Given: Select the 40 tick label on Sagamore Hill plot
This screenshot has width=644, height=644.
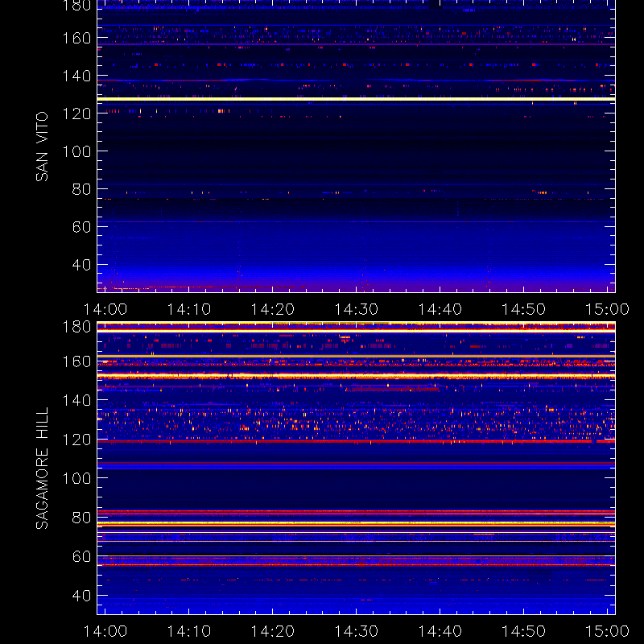Looking at the screenshot, I should pos(82,596).
